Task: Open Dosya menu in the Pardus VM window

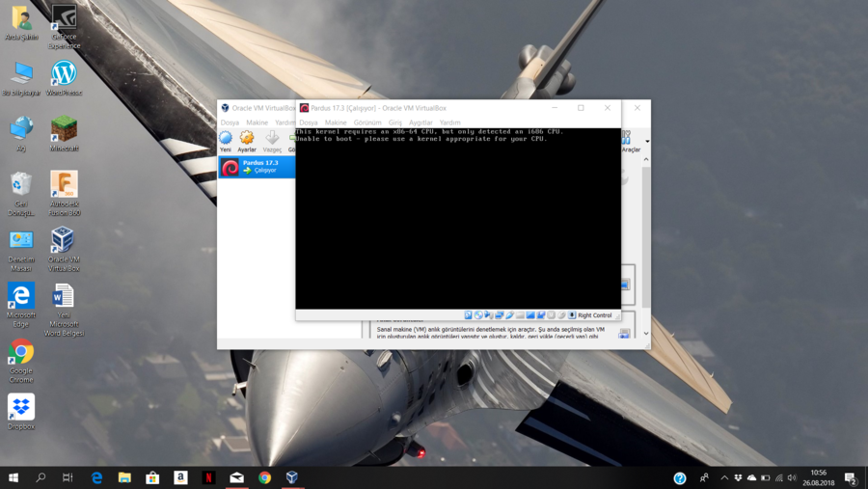Action: [309, 122]
